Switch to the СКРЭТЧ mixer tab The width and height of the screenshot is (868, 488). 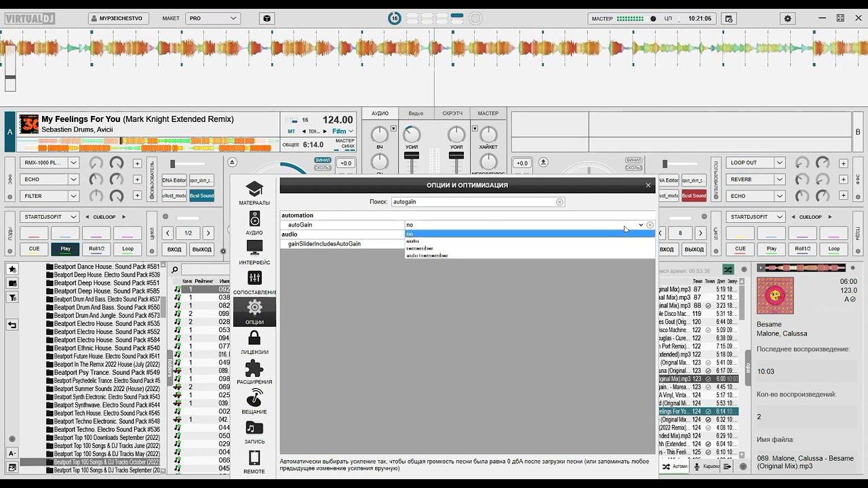click(452, 114)
